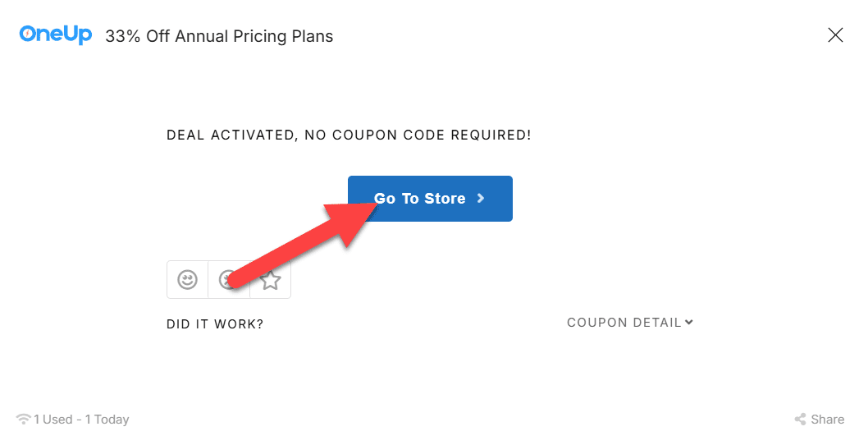Click the Go To Store button
Screen dimensions: 868x445
[430, 199]
